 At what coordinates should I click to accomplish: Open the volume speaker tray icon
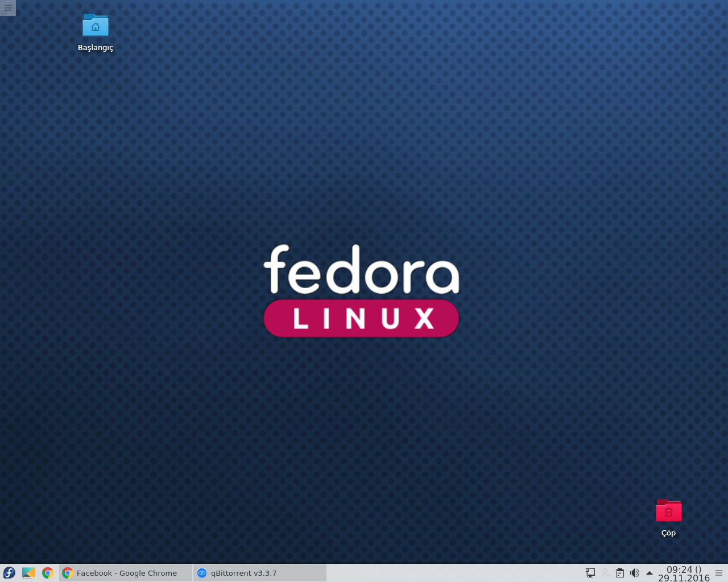point(635,573)
